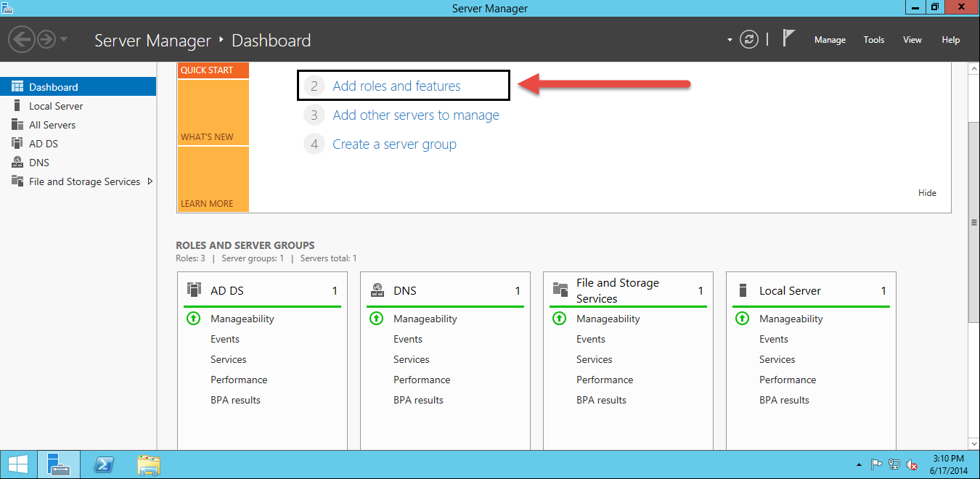
Task: Launch PowerShell from the taskbar
Action: (x=104, y=464)
